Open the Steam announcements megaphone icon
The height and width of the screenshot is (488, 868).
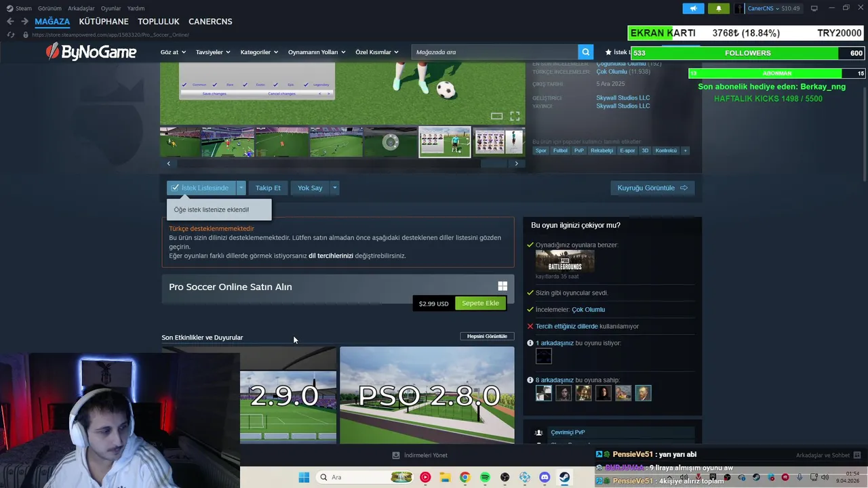(693, 8)
